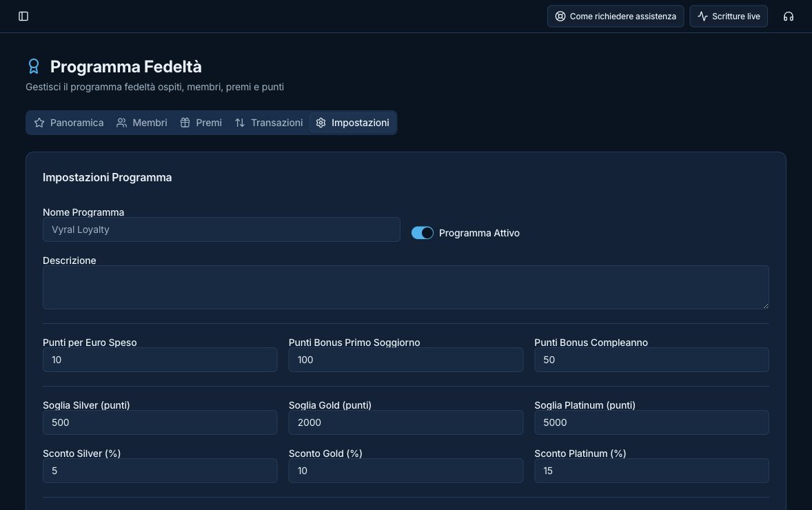Click the Sconto Silver percentage field
Image resolution: width=812 pixels, height=510 pixels.
pyautogui.click(x=159, y=471)
